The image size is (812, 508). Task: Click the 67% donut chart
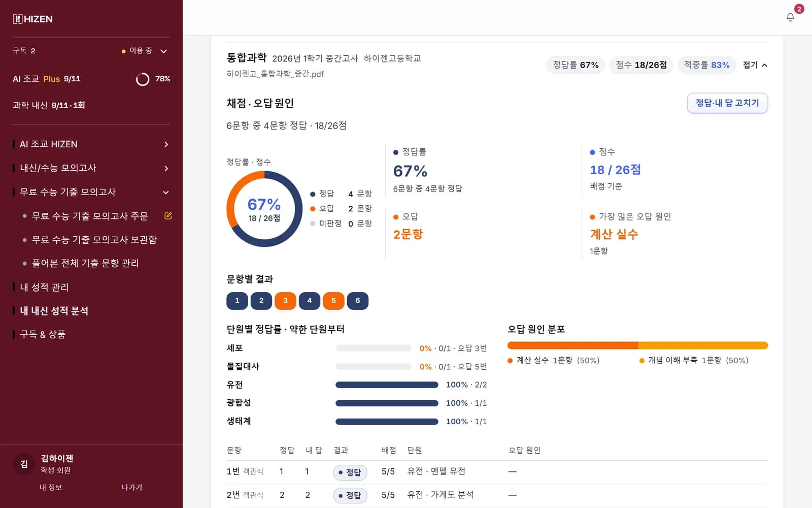[264, 209]
